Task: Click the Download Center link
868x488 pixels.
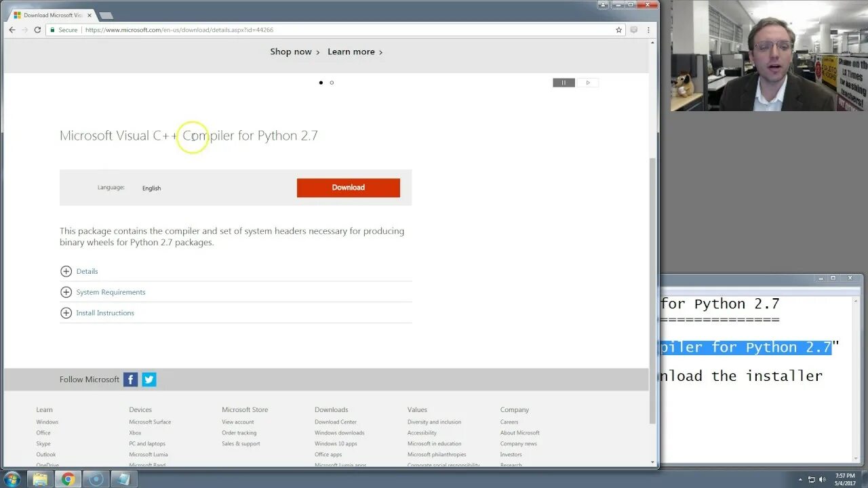Action: [336, 422]
